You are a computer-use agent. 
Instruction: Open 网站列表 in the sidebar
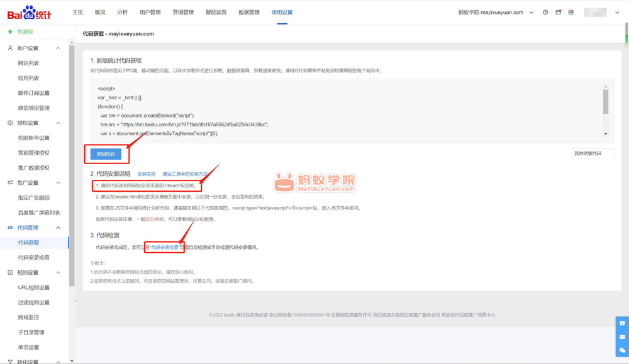point(28,63)
